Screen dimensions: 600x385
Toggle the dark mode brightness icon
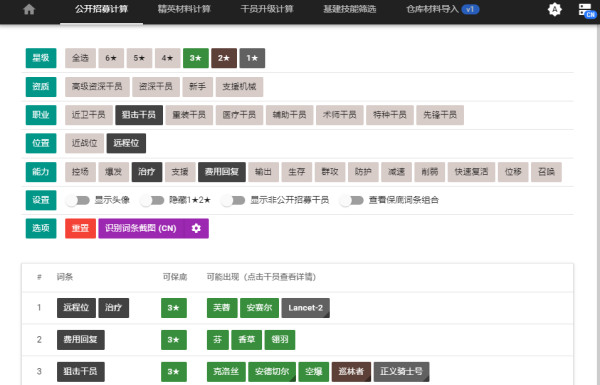tap(554, 9)
